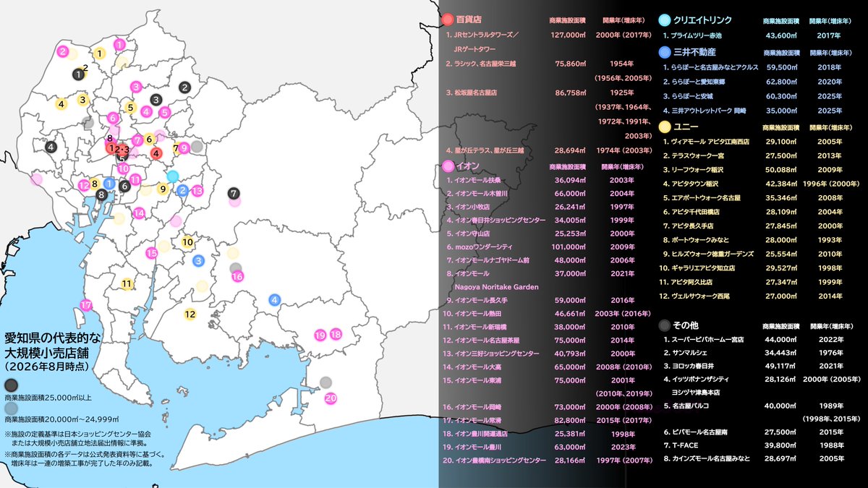Click the ユニー category heading
Viewport: 868px width, 488px height.
(x=685, y=127)
